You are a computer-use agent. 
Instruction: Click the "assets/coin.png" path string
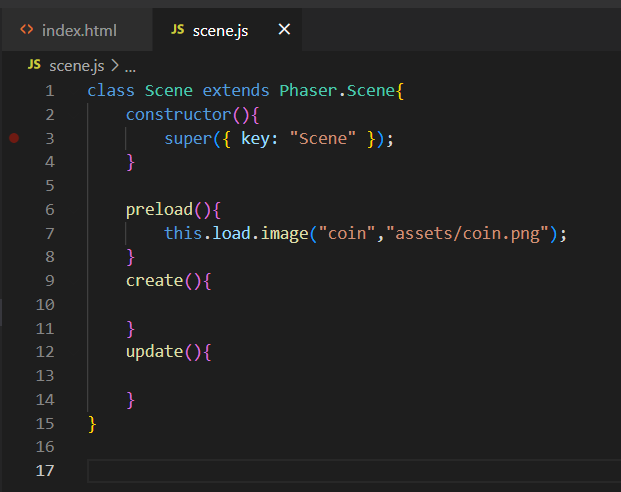point(467,234)
